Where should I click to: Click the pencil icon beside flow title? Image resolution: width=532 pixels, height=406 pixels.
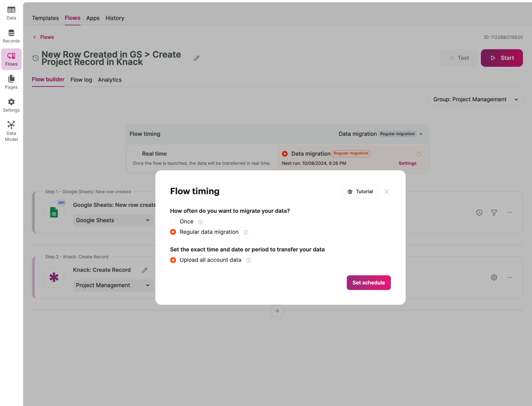(x=196, y=58)
